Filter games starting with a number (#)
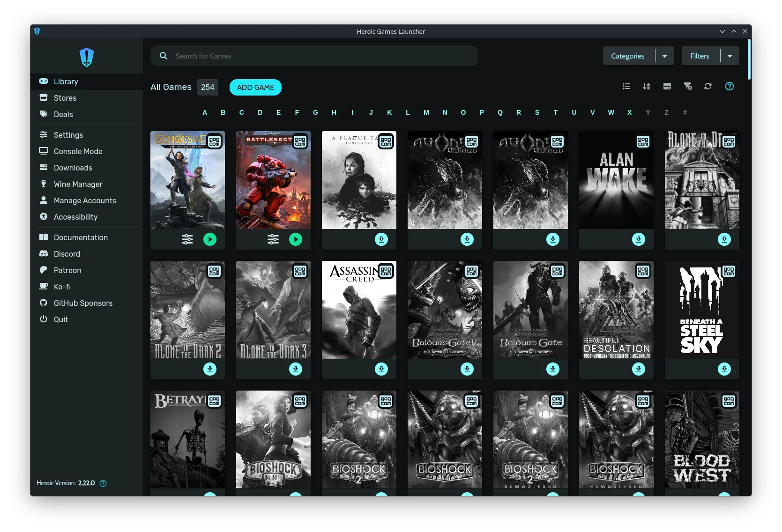 pos(685,112)
